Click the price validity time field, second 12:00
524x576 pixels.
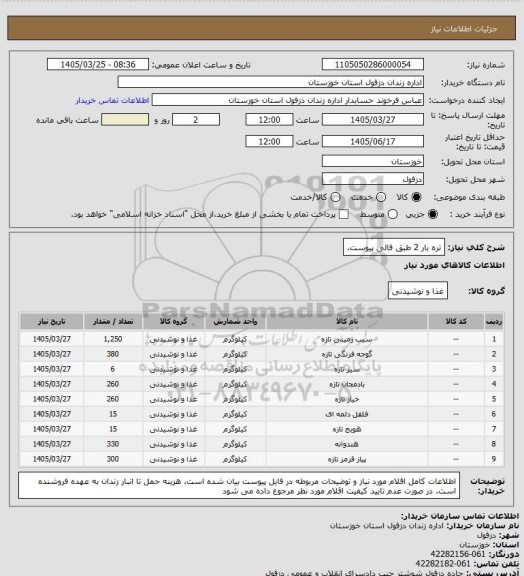click(x=269, y=141)
